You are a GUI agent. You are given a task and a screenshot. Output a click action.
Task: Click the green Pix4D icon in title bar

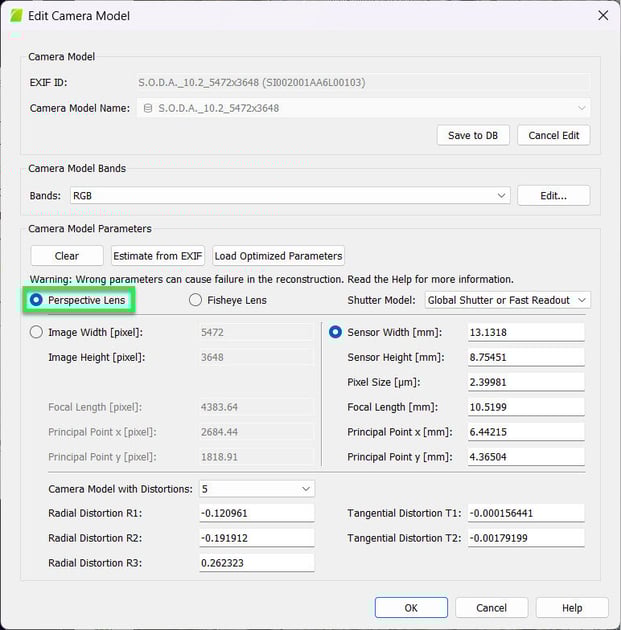[17, 16]
